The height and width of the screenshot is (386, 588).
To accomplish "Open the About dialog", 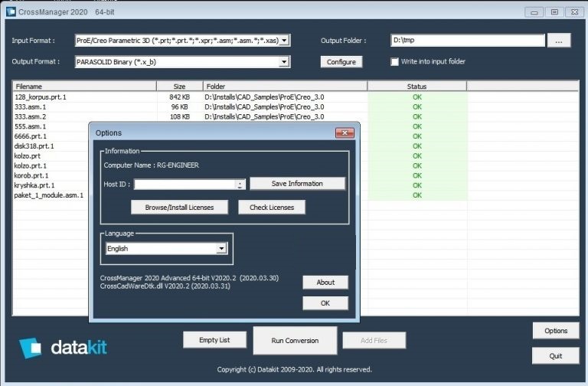I will coord(325,282).
